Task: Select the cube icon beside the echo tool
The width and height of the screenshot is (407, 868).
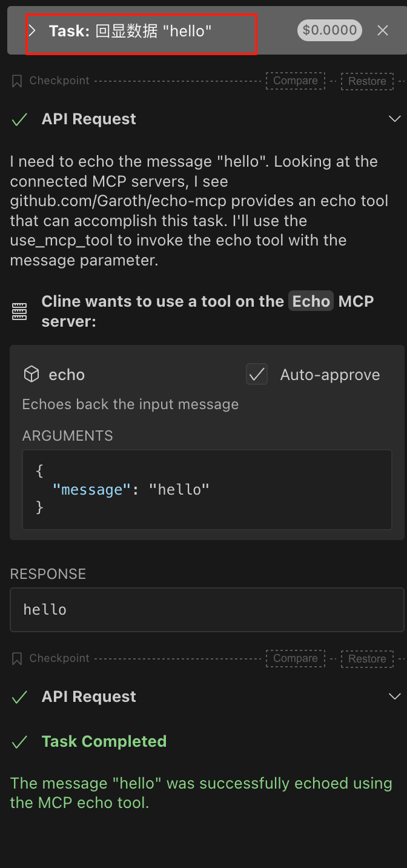Action: pyautogui.click(x=31, y=375)
